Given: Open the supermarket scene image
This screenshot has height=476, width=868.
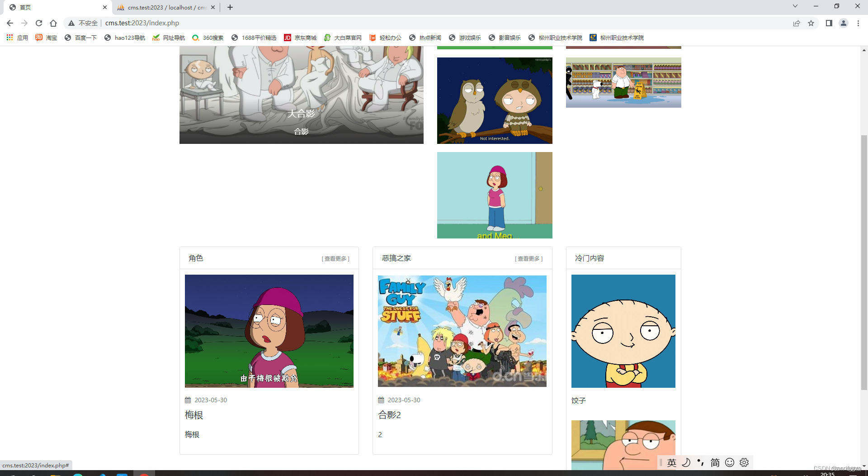Looking at the screenshot, I should [623, 82].
